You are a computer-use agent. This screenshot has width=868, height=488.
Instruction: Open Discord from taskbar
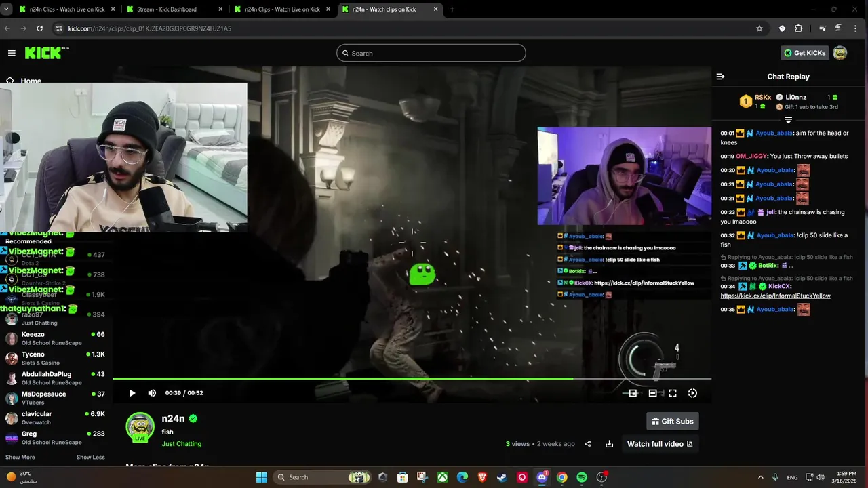542,477
